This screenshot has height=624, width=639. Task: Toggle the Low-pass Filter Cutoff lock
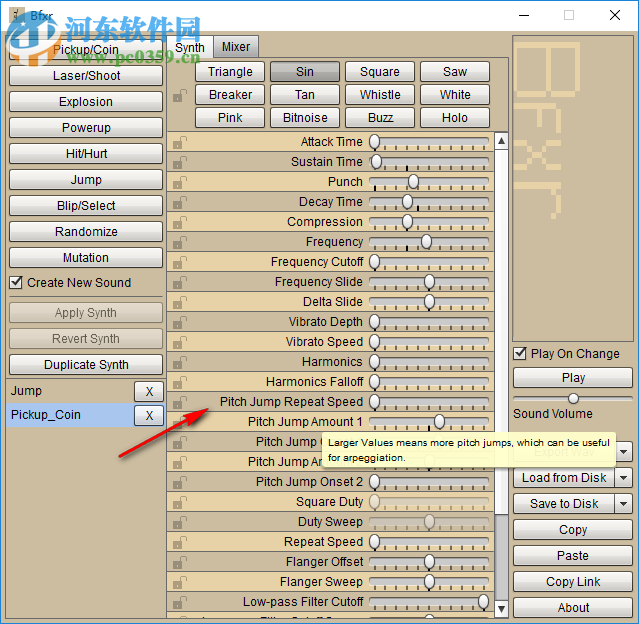(x=180, y=602)
